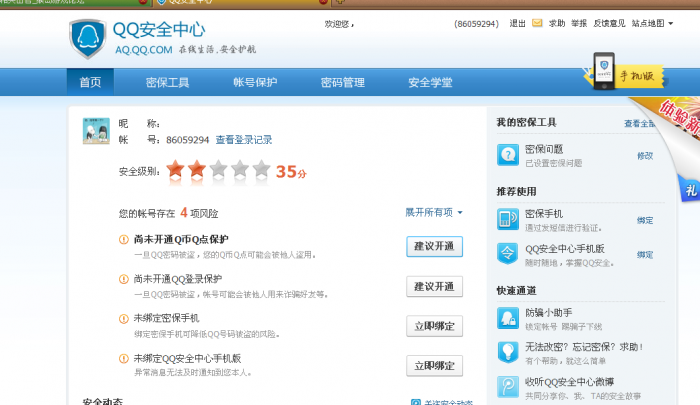
Task: Click the 密保问题 question mark icon
Action: tap(508, 155)
